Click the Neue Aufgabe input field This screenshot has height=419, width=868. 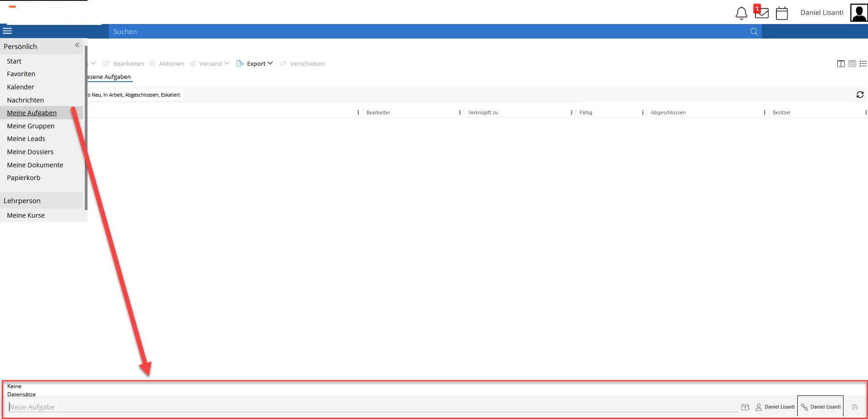click(x=373, y=407)
